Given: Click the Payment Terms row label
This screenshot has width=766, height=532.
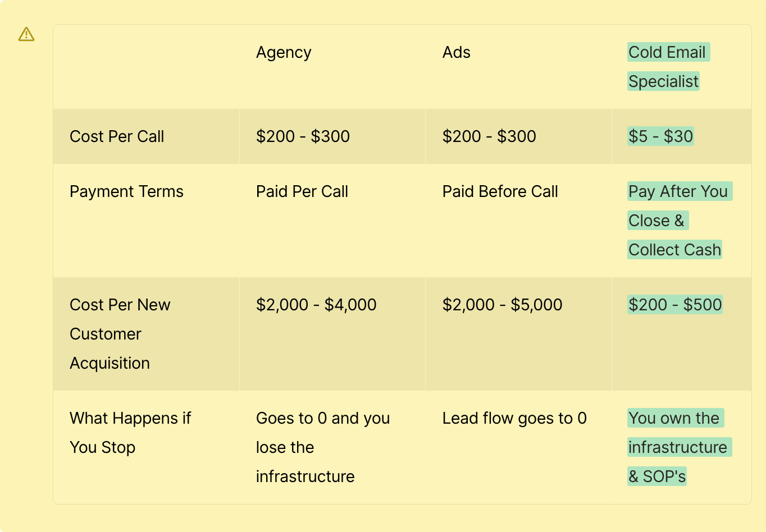Looking at the screenshot, I should pyautogui.click(x=126, y=191).
